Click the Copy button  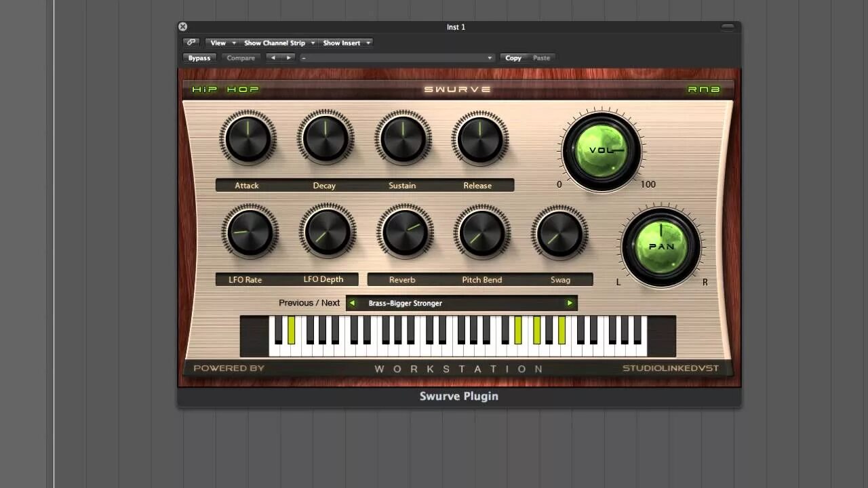[x=513, y=58]
